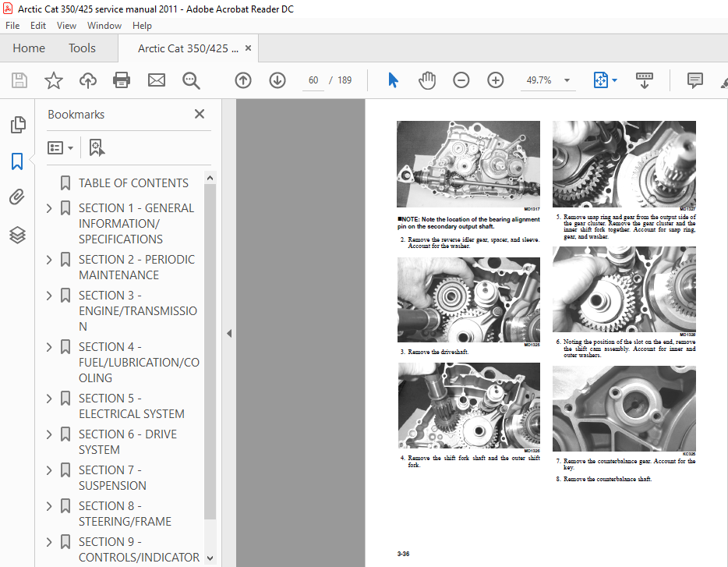728x567 pixels.
Task: Go to next page arrow
Action: [277, 80]
